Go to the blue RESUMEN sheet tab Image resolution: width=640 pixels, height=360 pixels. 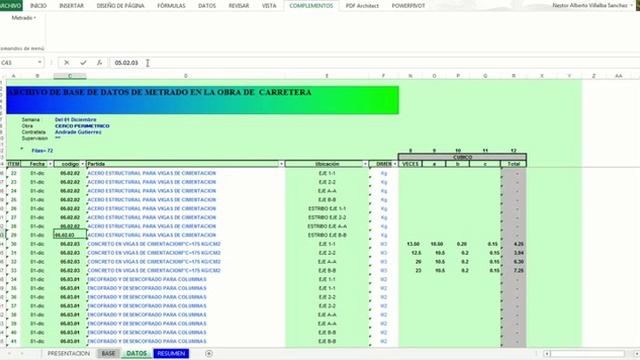coord(171,353)
